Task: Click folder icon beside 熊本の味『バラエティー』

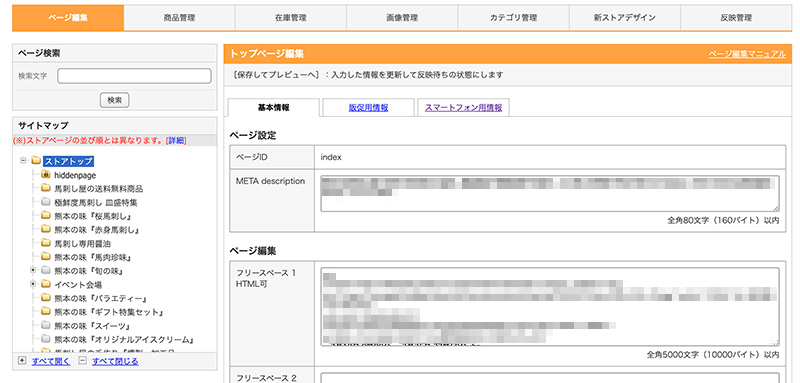Action: click(x=45, y=298)
